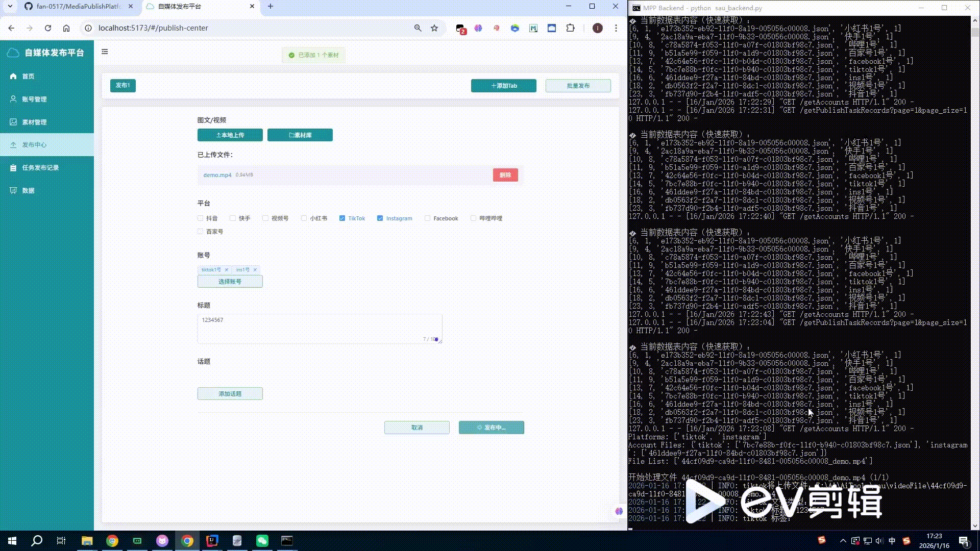Viewport: 980px width, 551px height.
Task: Switch to 发布1 tab
Action: coord(122,86)
